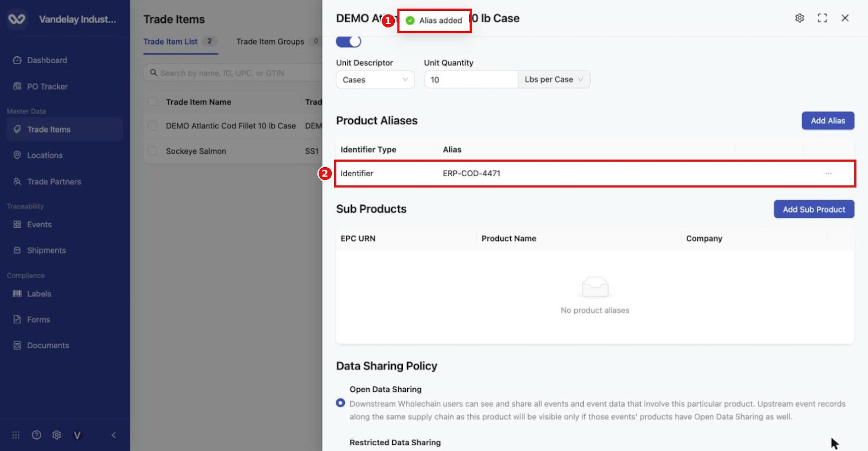Open the Unit Descriptor Cases dropdown
868x451 pixels.
coord(375,80)
